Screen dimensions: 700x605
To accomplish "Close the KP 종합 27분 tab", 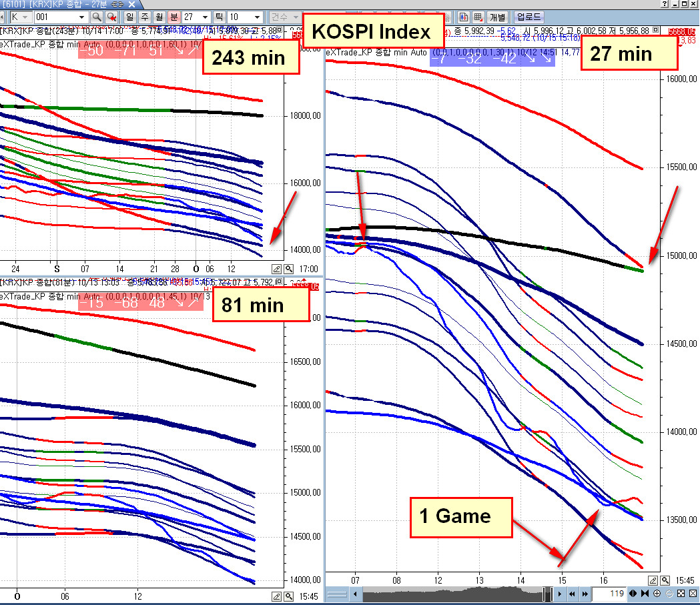I will tap(132, 4).
